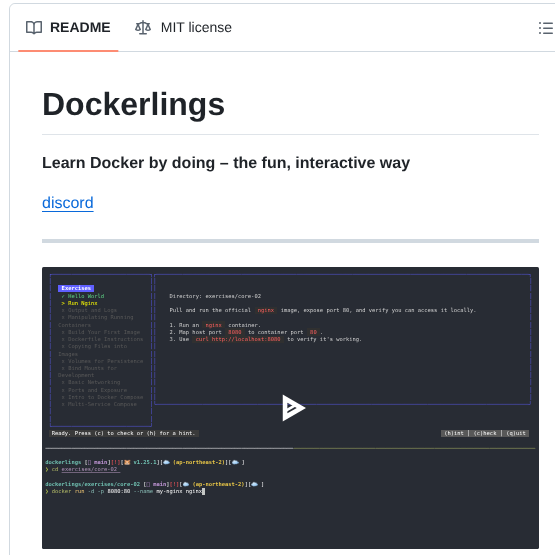Image resolution: width=555 pixels, height=555 pixels.
Task: Open the terminal demo thumbnail
Action: tap(290, 408)
